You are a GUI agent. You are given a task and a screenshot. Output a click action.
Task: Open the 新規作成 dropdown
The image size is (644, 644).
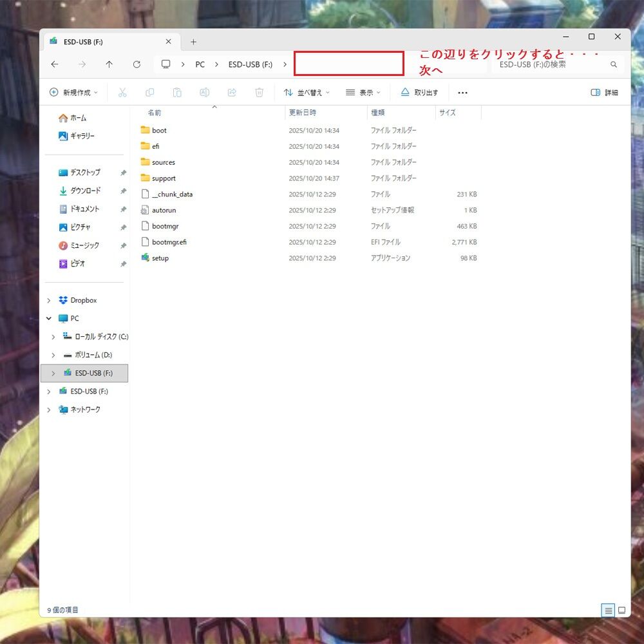pyautogui.click(x=73, y=92)
